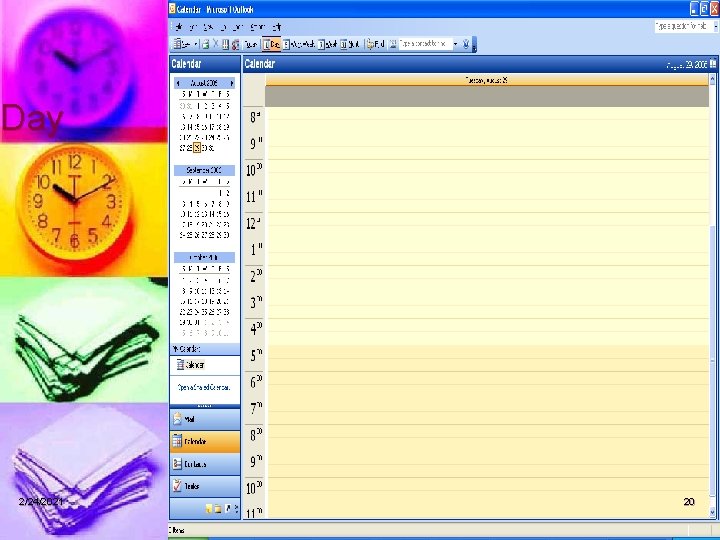
Task: Click Open a Shared Calendar link
Action: 203,388
